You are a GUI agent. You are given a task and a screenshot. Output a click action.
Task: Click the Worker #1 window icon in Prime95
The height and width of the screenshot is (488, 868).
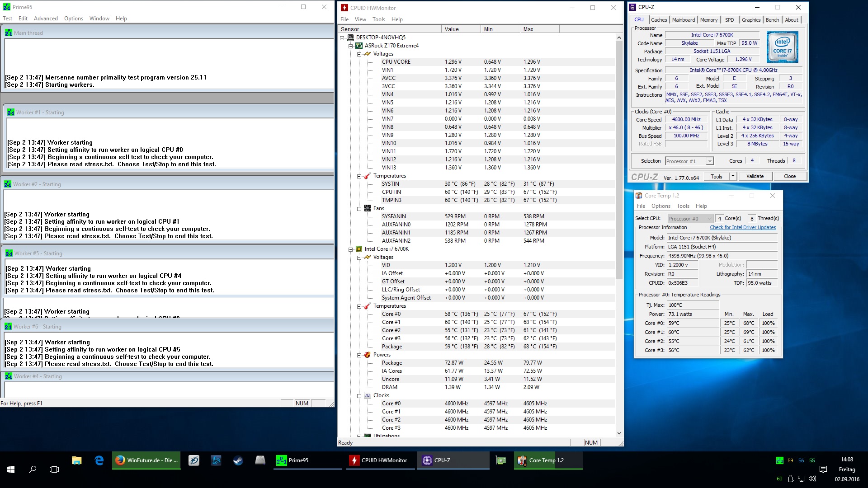[x=11, y=113]
